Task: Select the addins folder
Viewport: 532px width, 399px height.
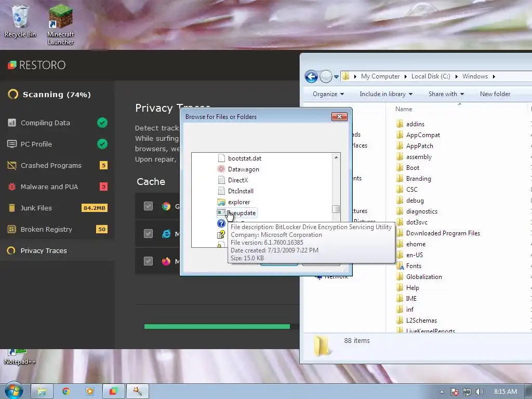Action: coord(410,124)
